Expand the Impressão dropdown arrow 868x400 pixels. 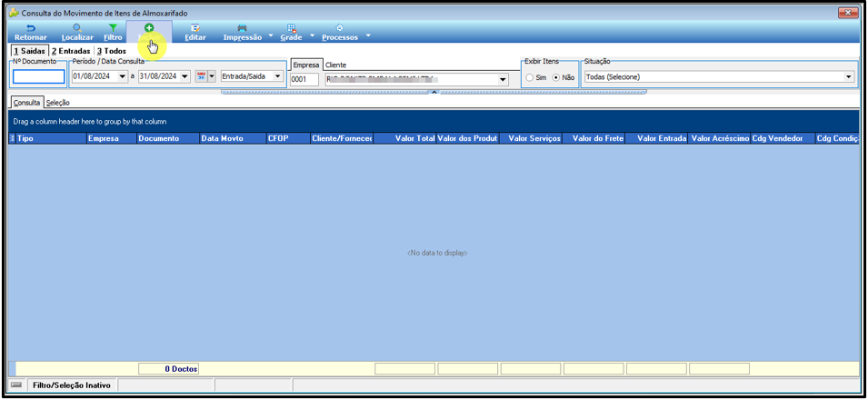pyautogui.click(x=271, y=36)
